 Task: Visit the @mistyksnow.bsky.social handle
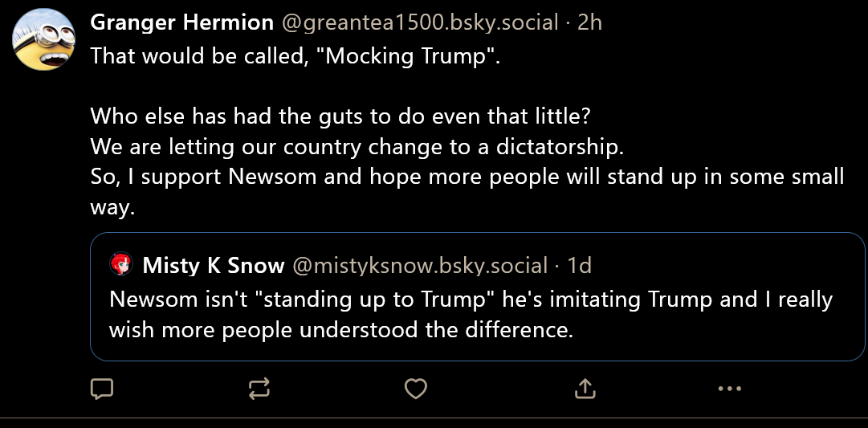[x=419, y=265]
